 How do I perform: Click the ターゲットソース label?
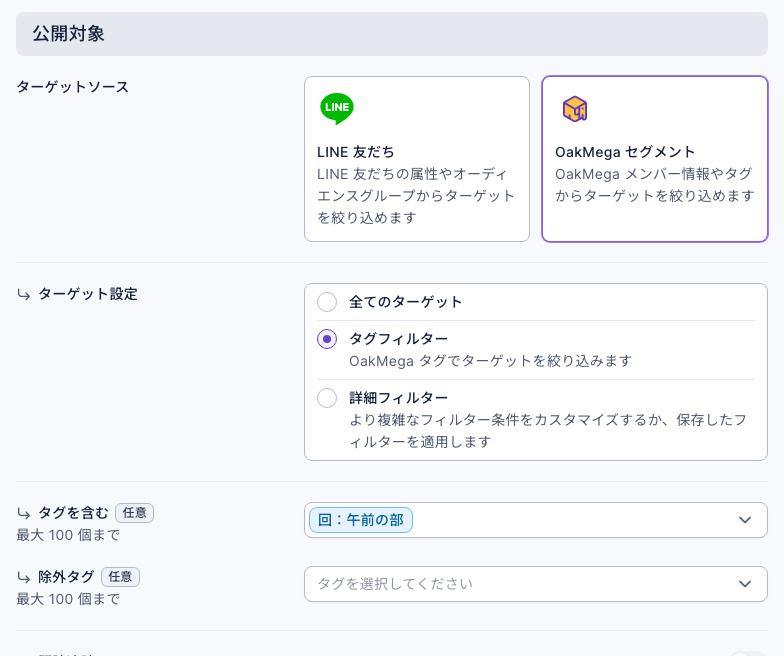[x=72, y=87]
